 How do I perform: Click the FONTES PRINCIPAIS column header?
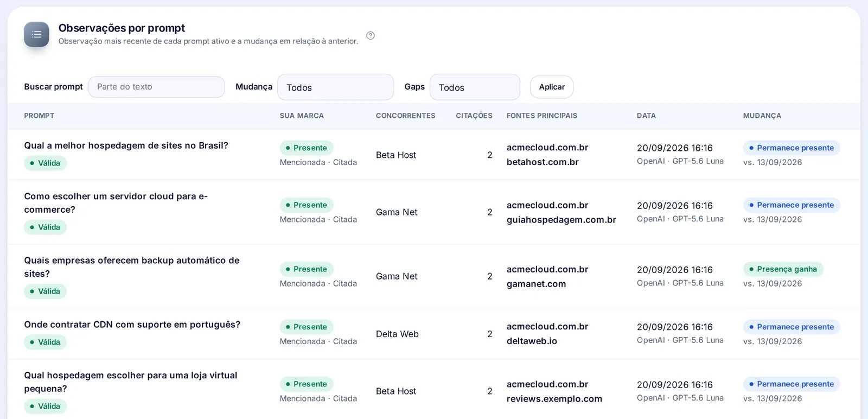542,116
